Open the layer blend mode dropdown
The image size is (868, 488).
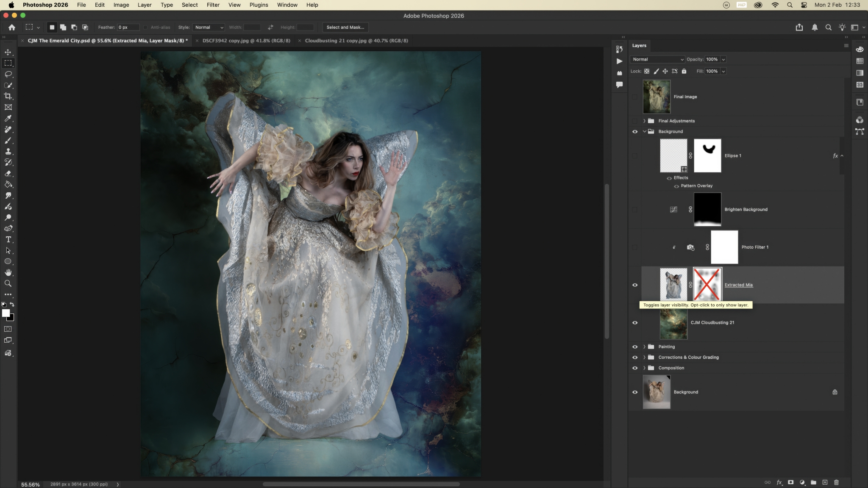pyautogui.click(x=657, y=59)
